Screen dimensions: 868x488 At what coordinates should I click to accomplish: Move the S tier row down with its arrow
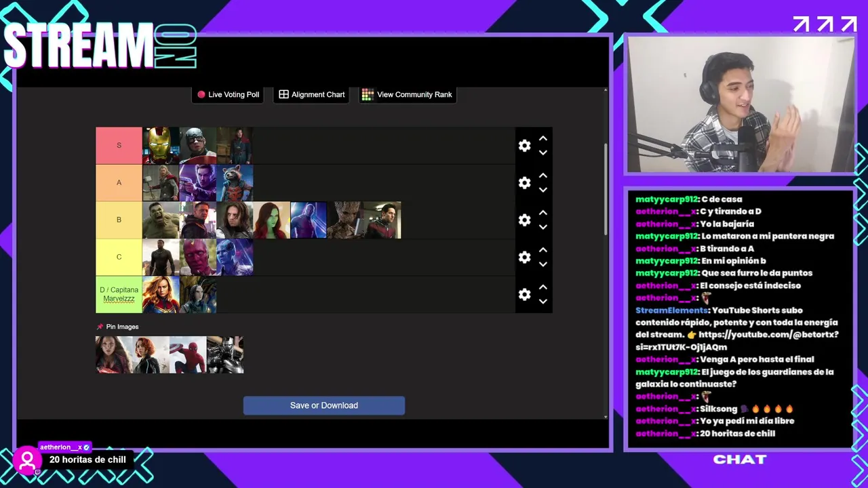543,153
